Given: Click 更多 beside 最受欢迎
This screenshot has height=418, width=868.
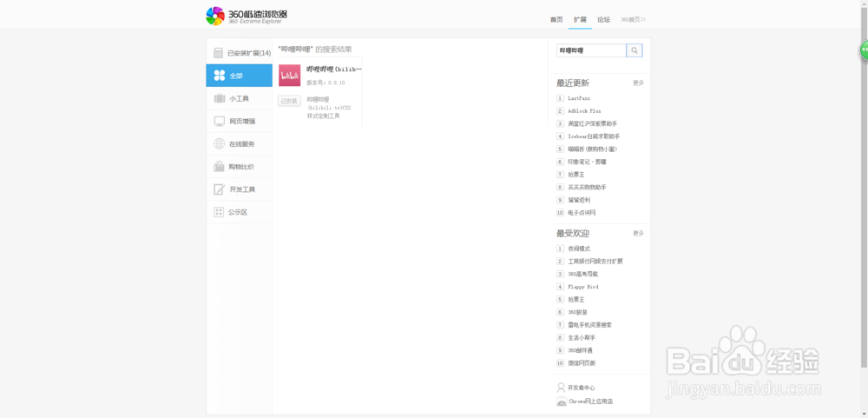Looking at the screenshot, I should pyautogui.click(x=638, y=234).
